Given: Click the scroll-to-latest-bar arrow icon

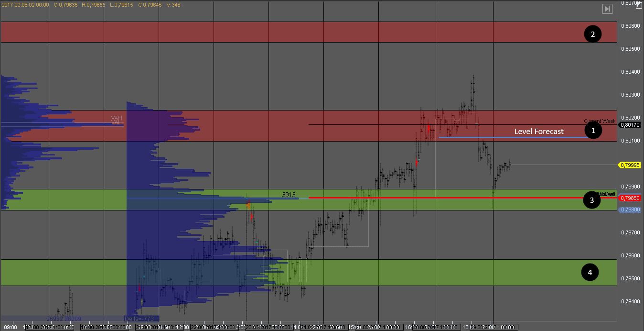Looking at the screenshot, I should point(607,9).
